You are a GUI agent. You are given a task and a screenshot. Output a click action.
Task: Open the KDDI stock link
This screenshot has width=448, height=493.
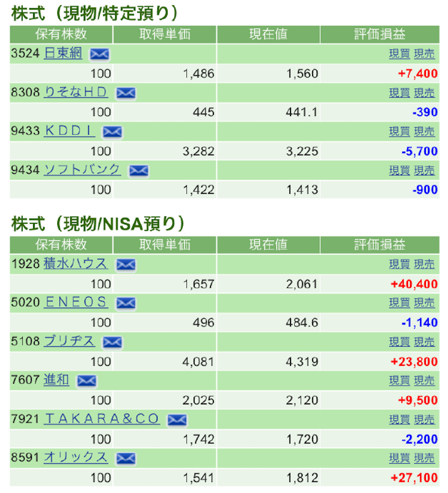click(69, 131)
